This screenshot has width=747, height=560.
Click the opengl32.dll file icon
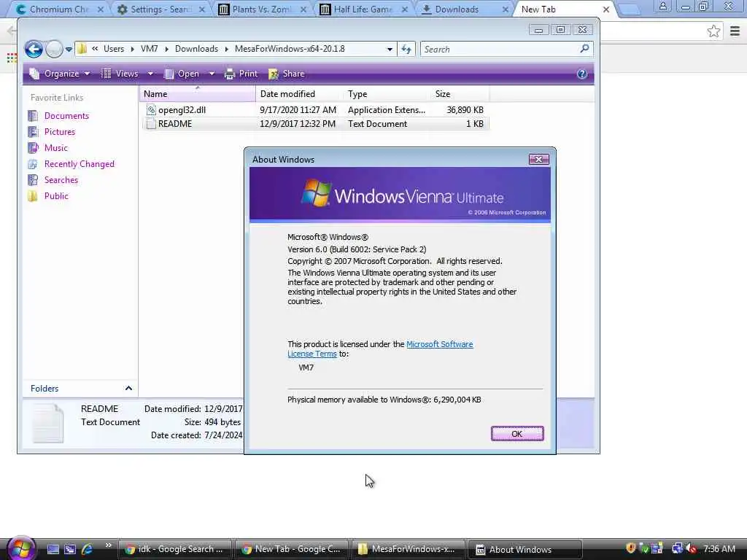point(151,110)
